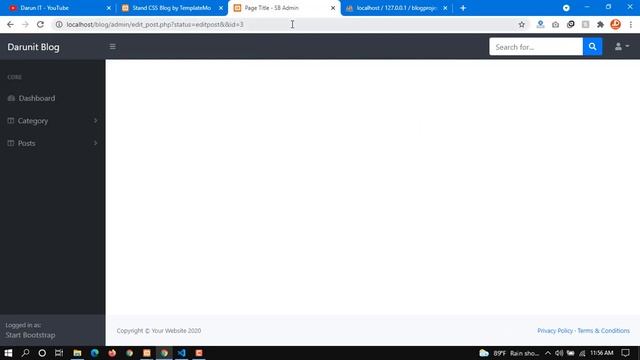This screenshot has height=360, width=640.
Task: Open the Extensions puzzle piece menu
Action: [600, 24]
